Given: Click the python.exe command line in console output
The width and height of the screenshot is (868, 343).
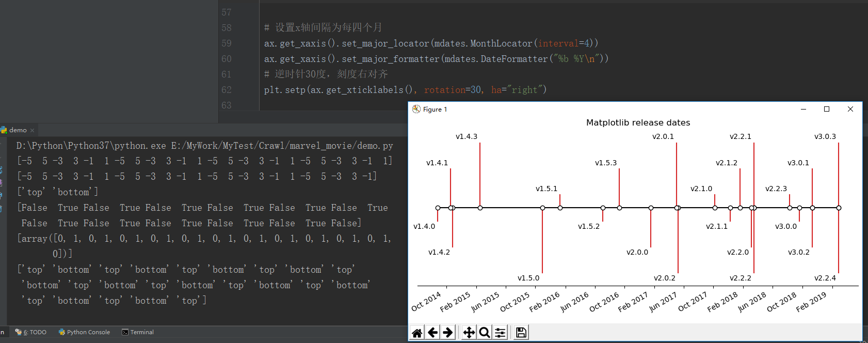Looking at the screenshot, I should tap(204, 146).
